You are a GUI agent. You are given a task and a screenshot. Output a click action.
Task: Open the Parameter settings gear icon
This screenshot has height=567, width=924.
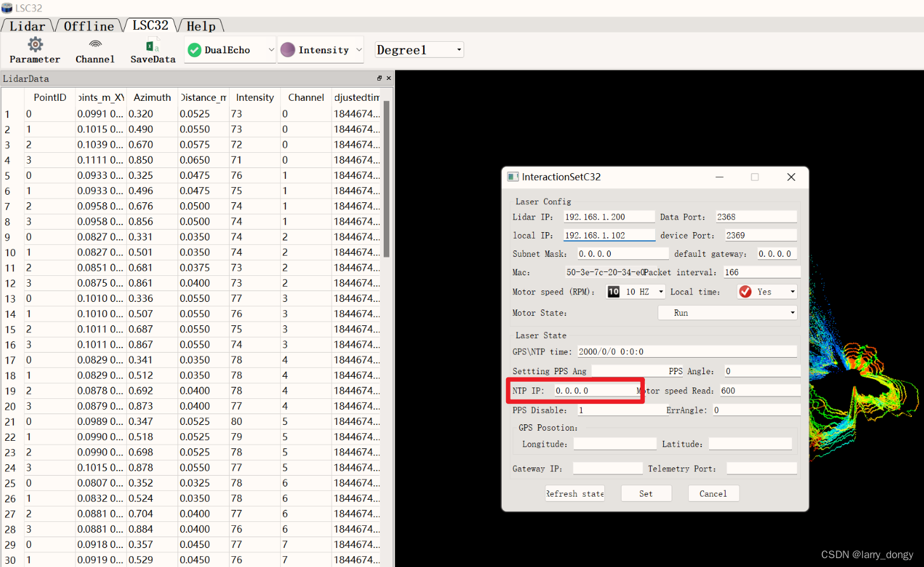[x=35, y=44]
